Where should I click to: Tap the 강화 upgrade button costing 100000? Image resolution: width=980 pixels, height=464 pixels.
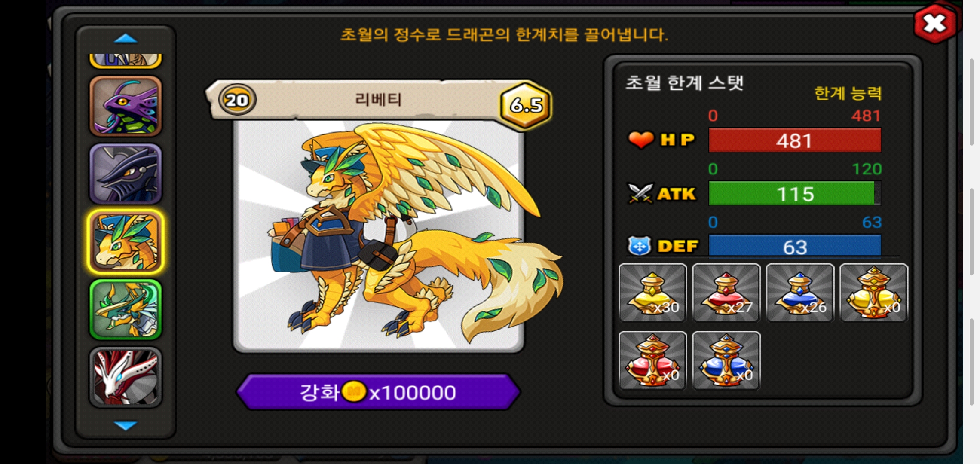[x=378, y=392]
